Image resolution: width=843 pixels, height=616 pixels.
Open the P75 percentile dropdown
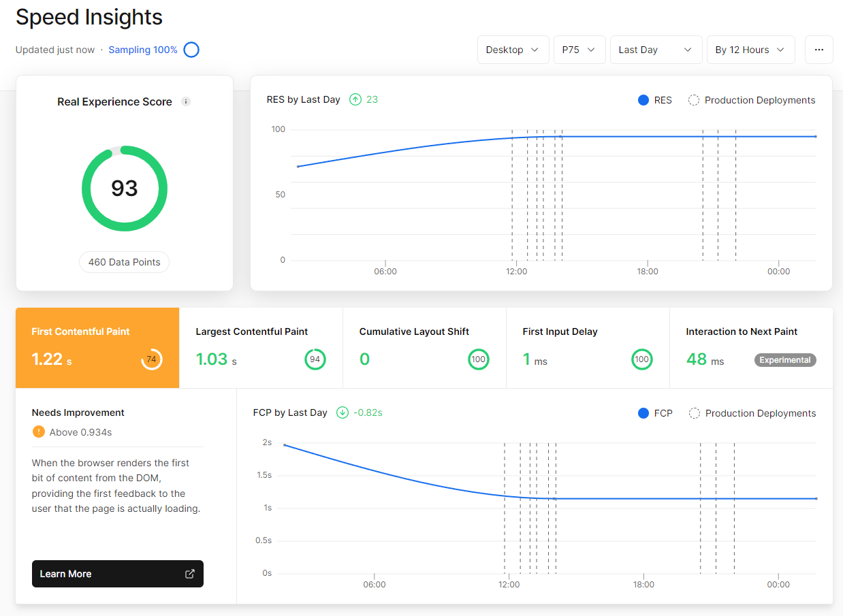click(x=579, y=49)
